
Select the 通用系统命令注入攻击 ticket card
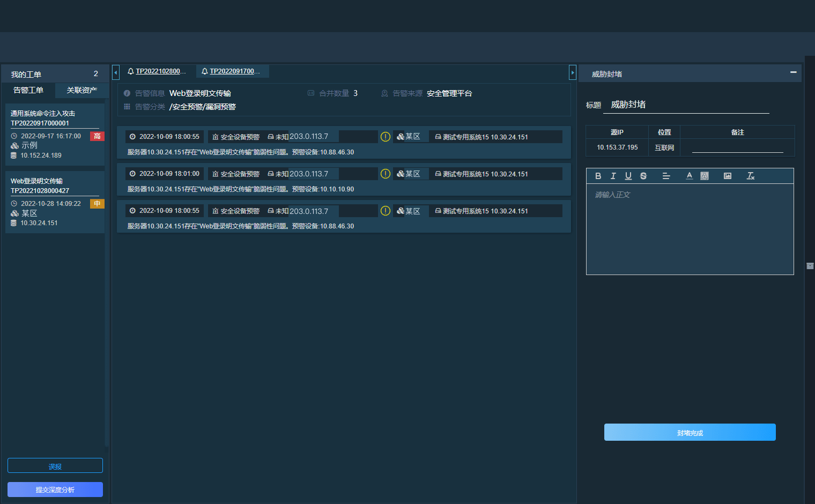point(55,135)
